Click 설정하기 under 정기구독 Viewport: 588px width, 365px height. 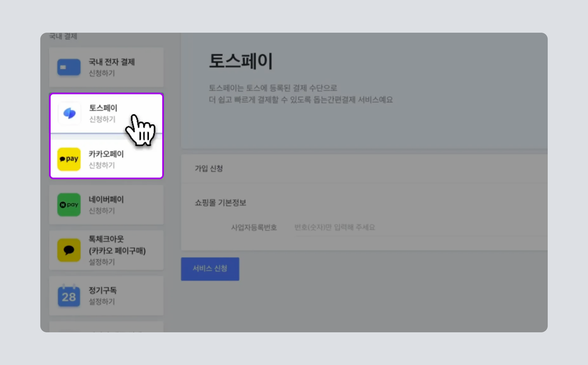pos(102,302)
